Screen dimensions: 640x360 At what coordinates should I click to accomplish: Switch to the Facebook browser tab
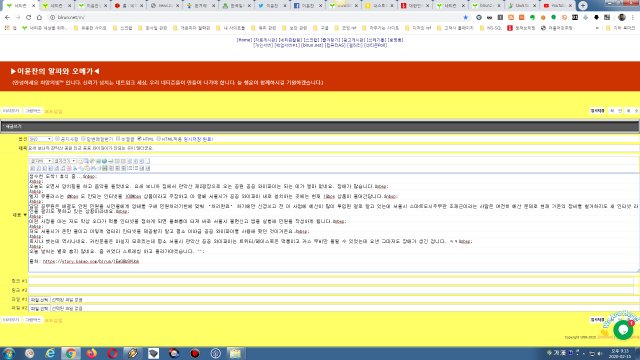pyautogui.click(x=308, y=6)
